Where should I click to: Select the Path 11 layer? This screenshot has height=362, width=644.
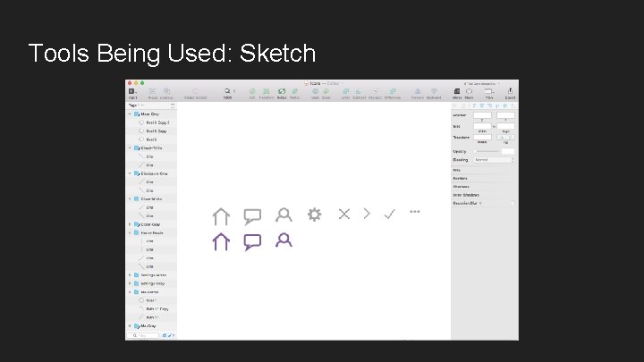click(151, 317)
